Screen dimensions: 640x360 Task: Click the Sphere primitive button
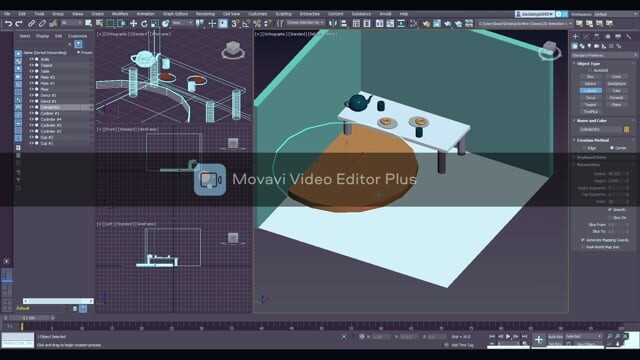coord(591,84)
